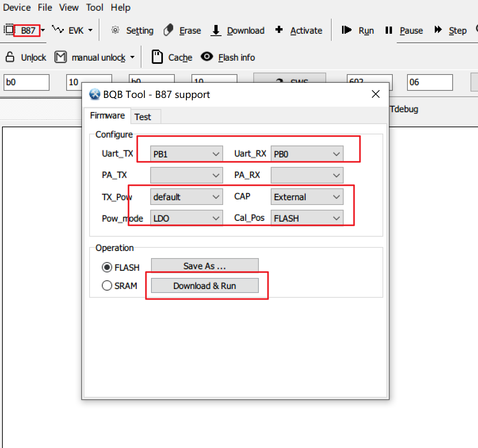Click the Download arrow icon in toolbar
The width and height of the screenshot is (478, 448).
tap(216, 30)
